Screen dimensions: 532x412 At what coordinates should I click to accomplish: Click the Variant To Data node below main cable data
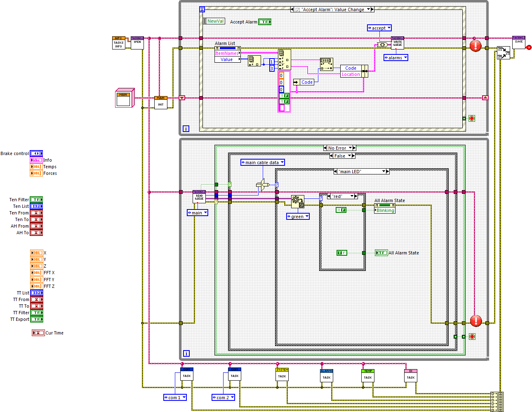tap(262, 185)
